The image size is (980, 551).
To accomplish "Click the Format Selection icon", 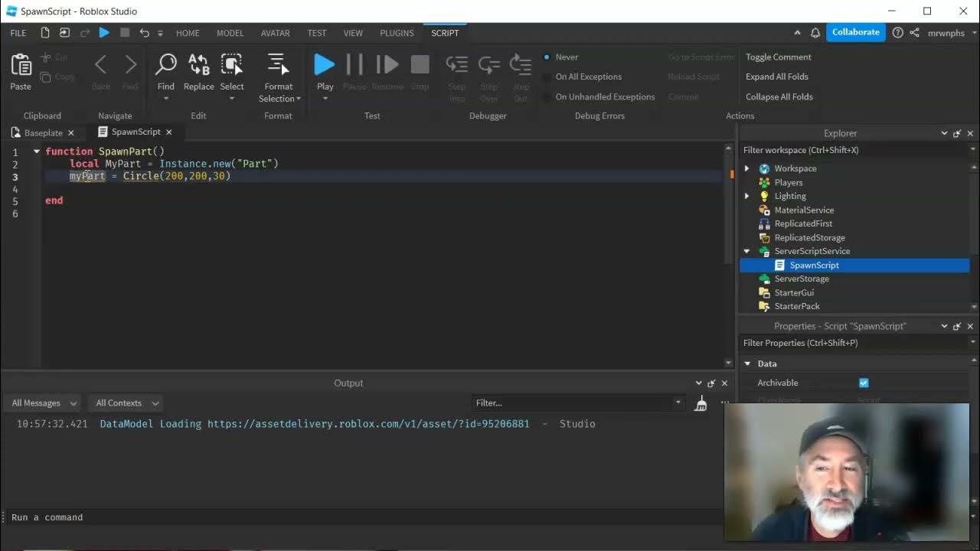I will coord(278,64).
